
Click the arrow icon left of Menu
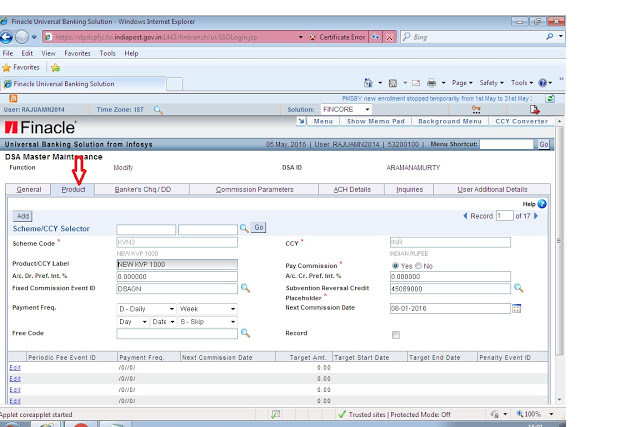[x=301, y=121]
